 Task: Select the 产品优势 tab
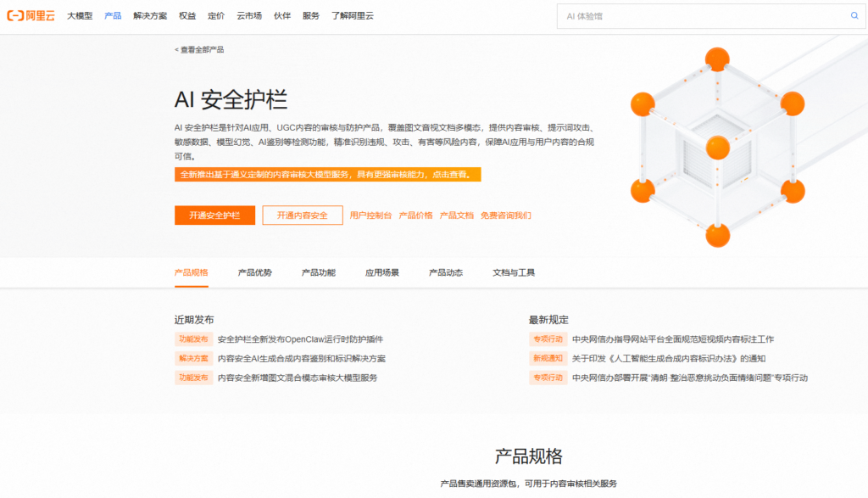[x=254, y=272]
